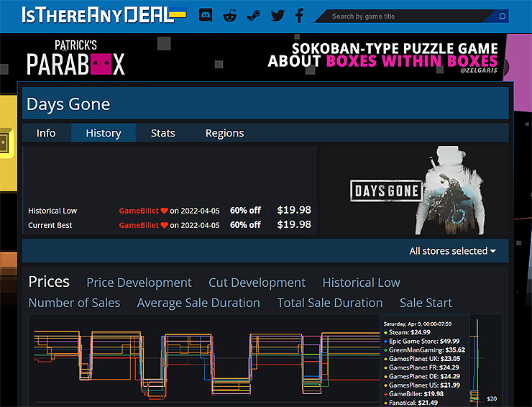Click the heart icon in Historical Low row
This screenshot has height=407, width=532.
164,211
